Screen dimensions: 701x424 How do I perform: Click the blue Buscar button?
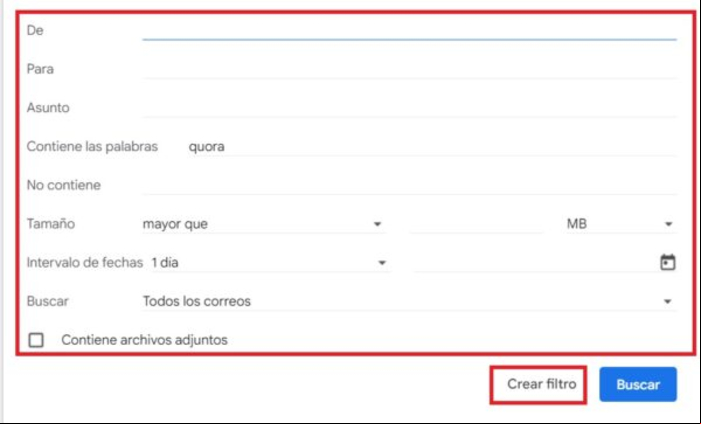click(638, 385)
